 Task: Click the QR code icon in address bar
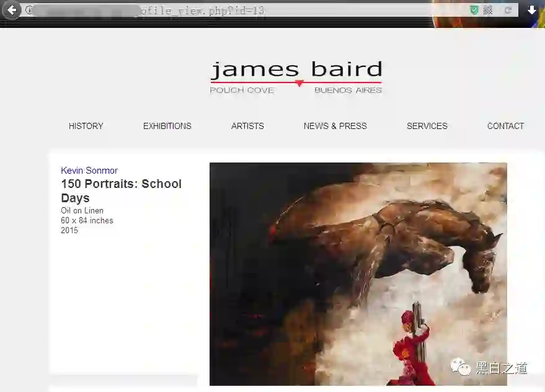coord(488,10)
